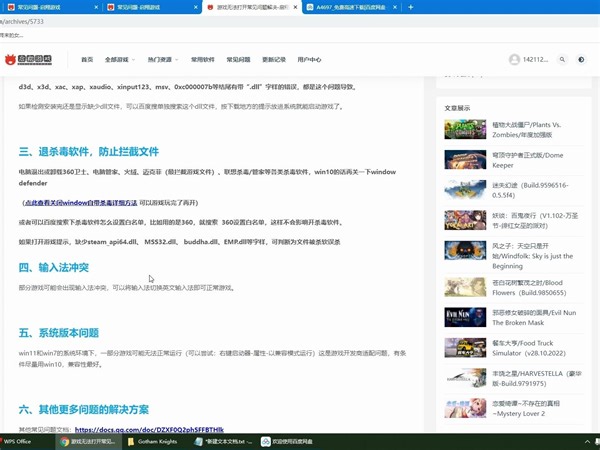The height and width of the screenshot is (450, 600).
Task: Close the first browser tab
Action: (96, 7)
